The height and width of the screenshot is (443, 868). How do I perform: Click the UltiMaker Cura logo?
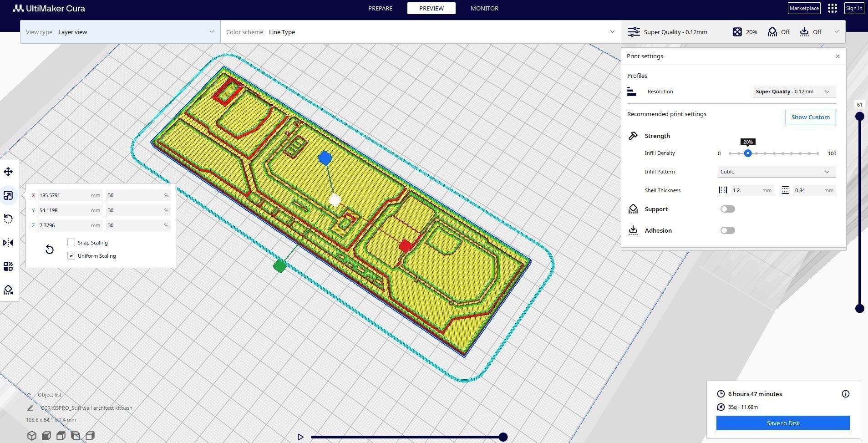pyautogui.click(x=49, y=8)
